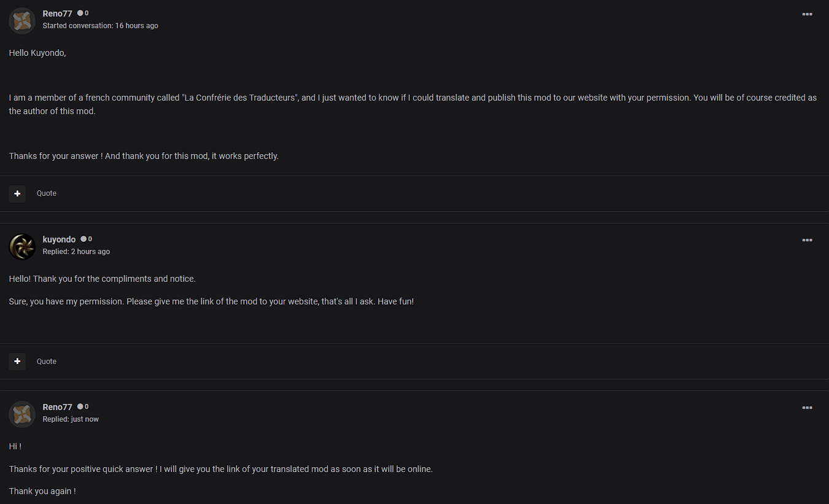Open the kuyondo username link
This screenshot has height=504, width=829.
(59, 239)
